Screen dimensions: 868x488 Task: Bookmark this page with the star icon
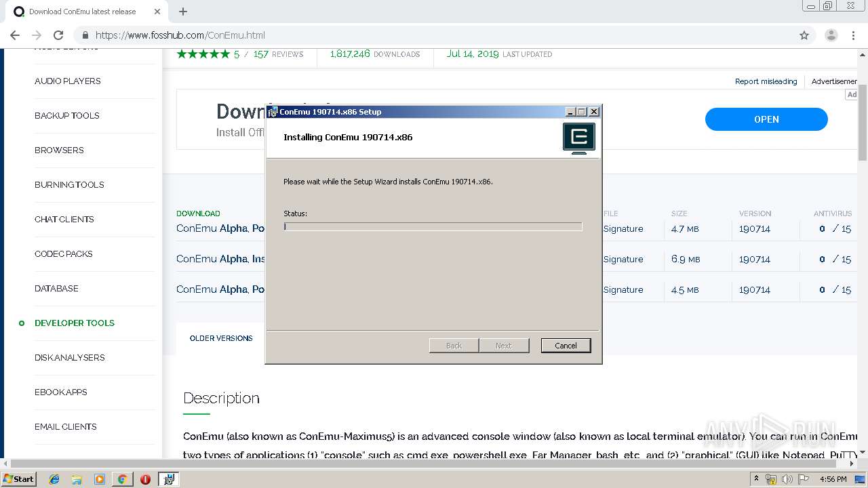(804, 35)
